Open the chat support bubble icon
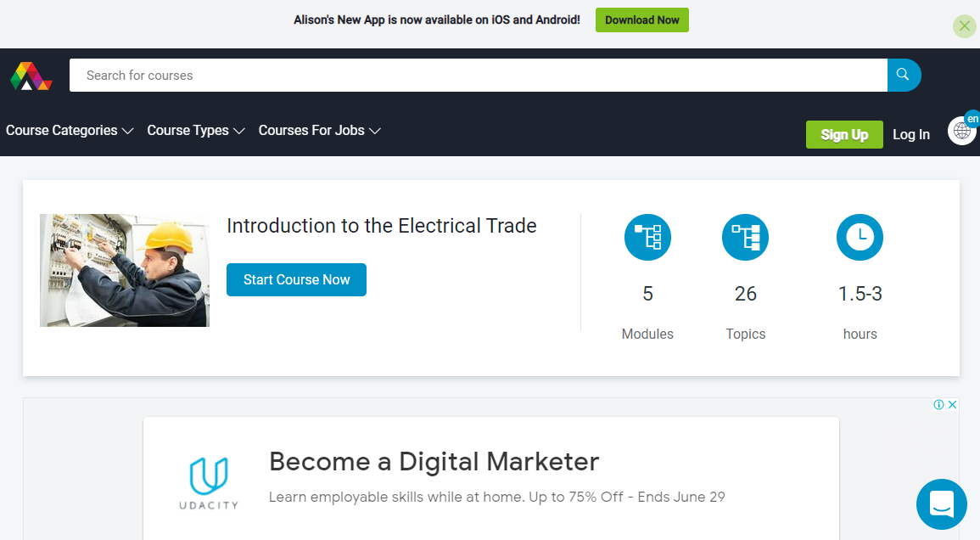Viewport: 980px width, 540px height. pyautogui.click(x=942, y=504)
